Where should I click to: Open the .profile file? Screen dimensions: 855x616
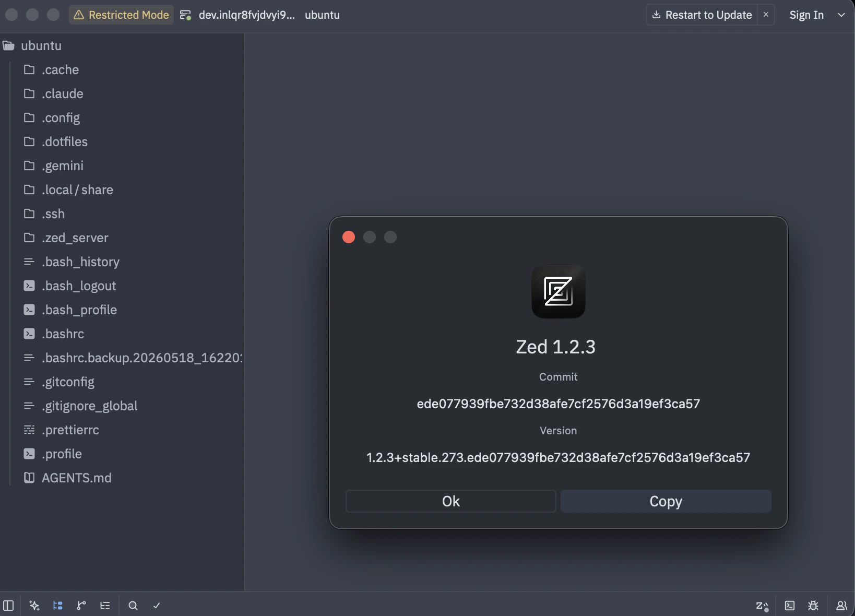click(122, 454)
